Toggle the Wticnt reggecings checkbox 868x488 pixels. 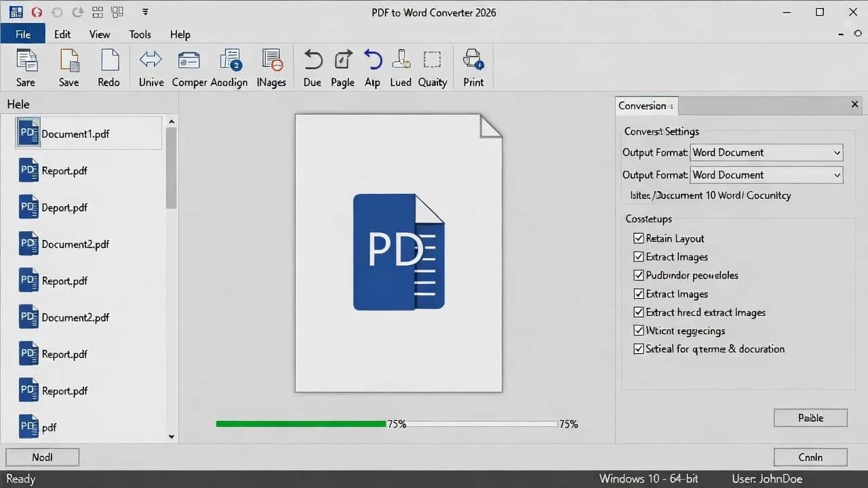[638, 331]
